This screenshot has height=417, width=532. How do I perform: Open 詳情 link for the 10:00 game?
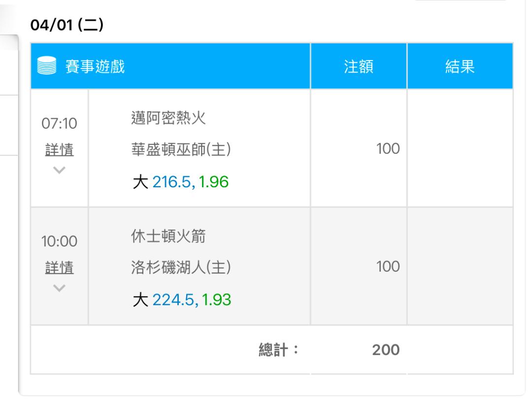pyautogui.click(x=60, y=268)
